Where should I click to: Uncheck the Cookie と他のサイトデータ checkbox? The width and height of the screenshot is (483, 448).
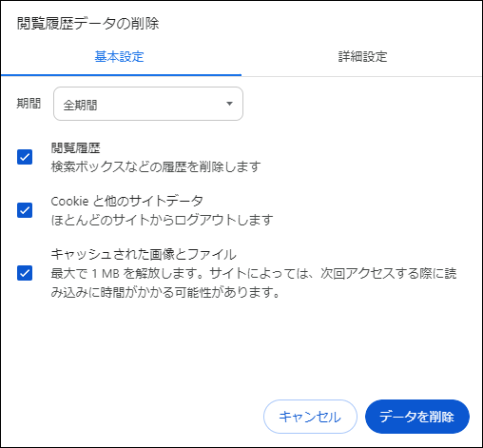[x=25, y=210]
